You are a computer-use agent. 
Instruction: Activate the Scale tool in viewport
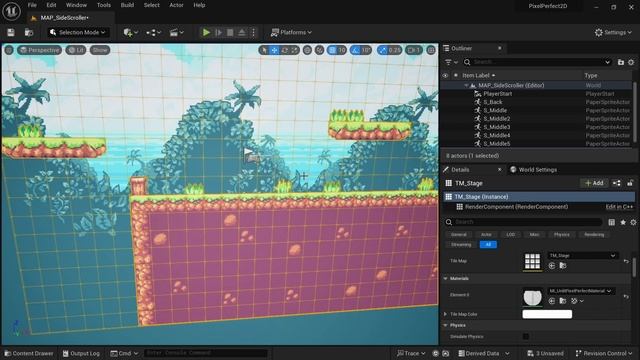click(x=294, y=50)
